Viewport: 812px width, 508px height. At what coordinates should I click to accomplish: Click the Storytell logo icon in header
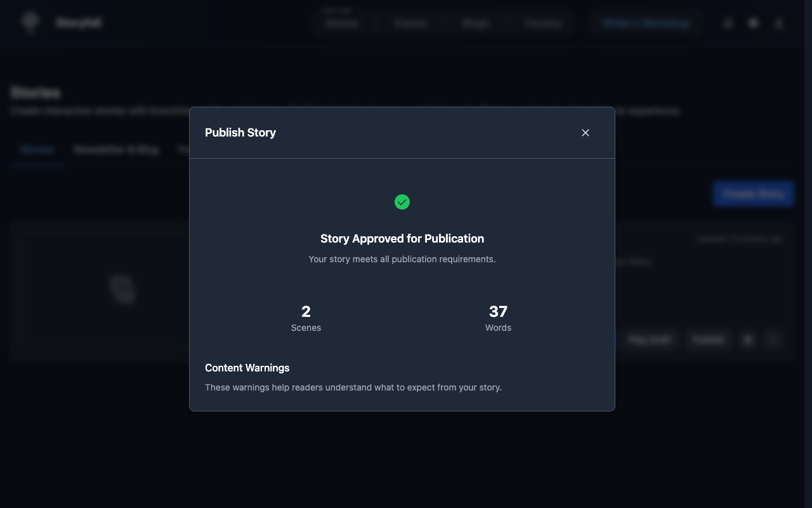pyautogui.click(x=30, y=23)
